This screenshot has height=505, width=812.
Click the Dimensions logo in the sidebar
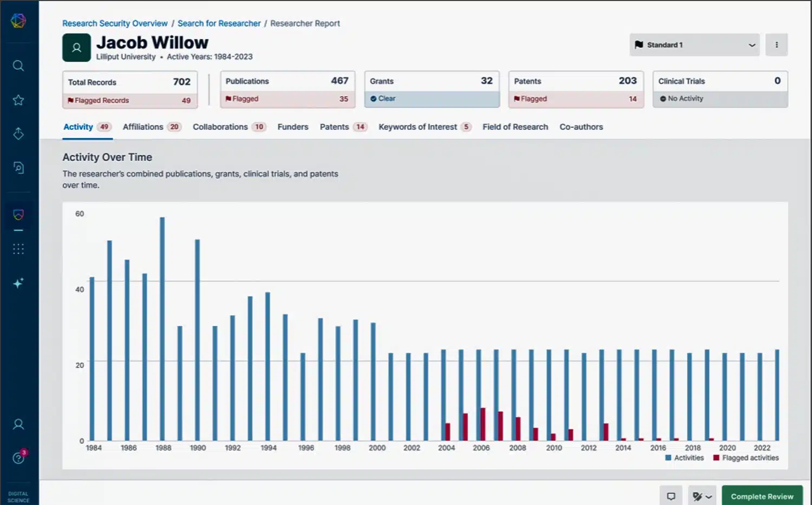tap(18, 21)
